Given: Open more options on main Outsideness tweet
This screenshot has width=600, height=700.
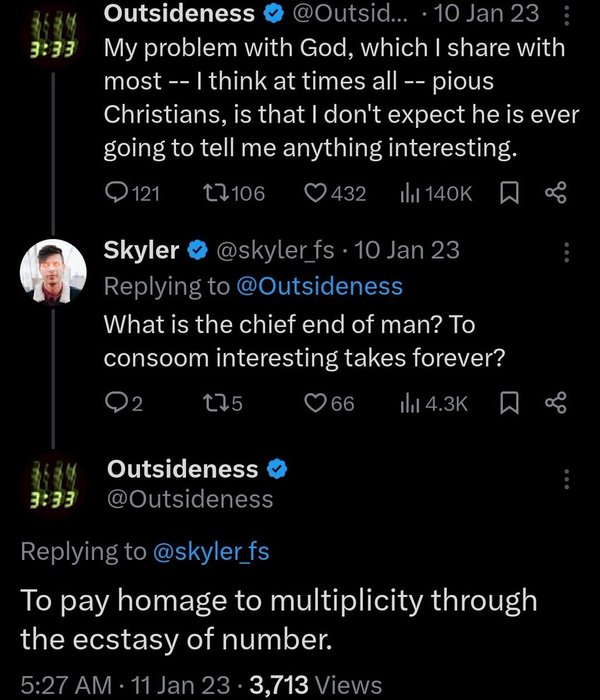Looking at the screenshot, I should click(568, 479).
